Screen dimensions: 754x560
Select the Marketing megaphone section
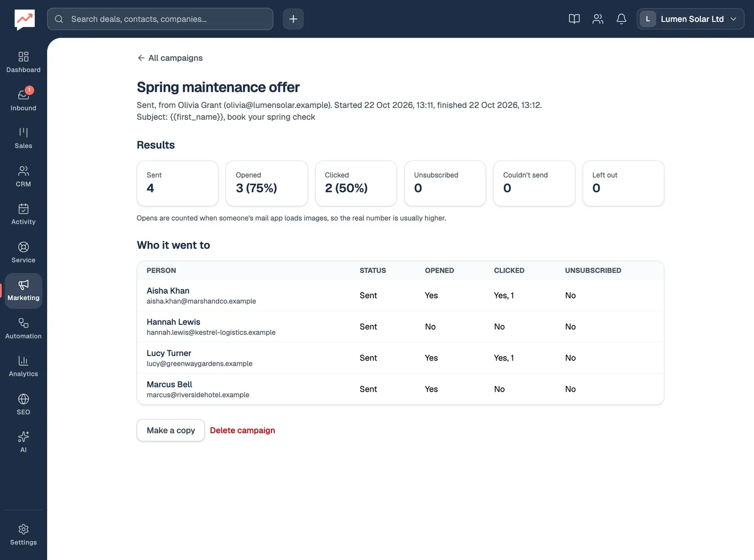click(x=24, y=291)
